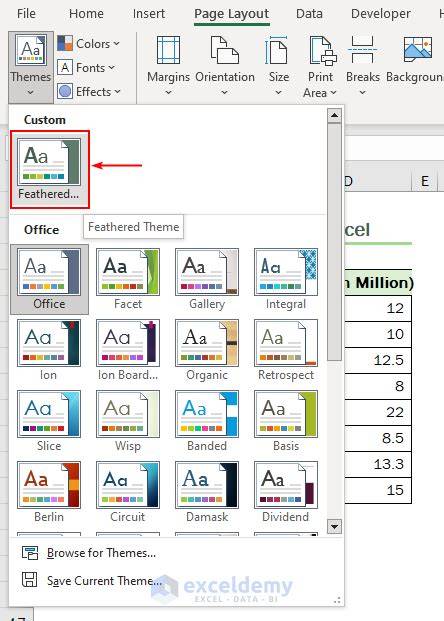Switch to the Insert tab
This screenshot has width=444, height=621.
click(x=149, y=14)
